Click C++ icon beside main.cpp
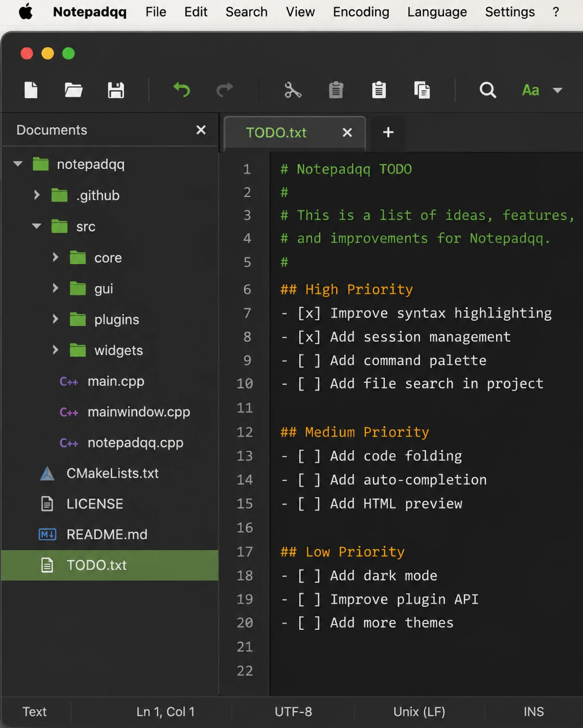583x728 pixels. (69, 382)
